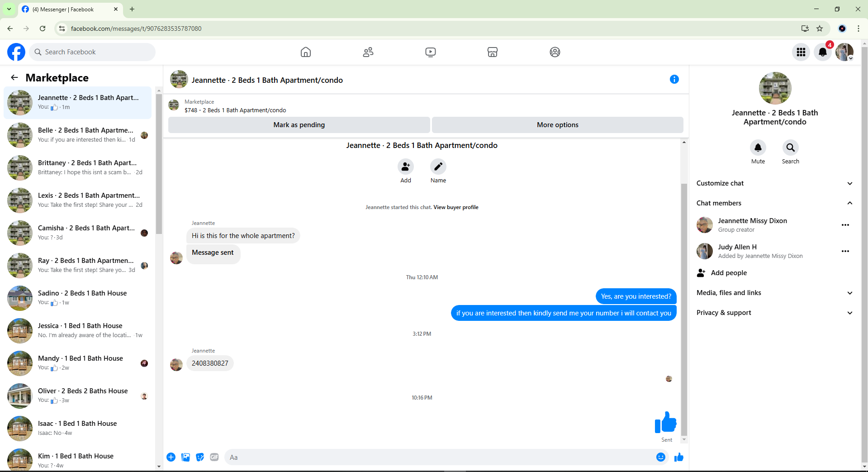Open Mandy 1 Bed 1 Bath House chat
Viewport: 868px width, 472px height.
78,363
